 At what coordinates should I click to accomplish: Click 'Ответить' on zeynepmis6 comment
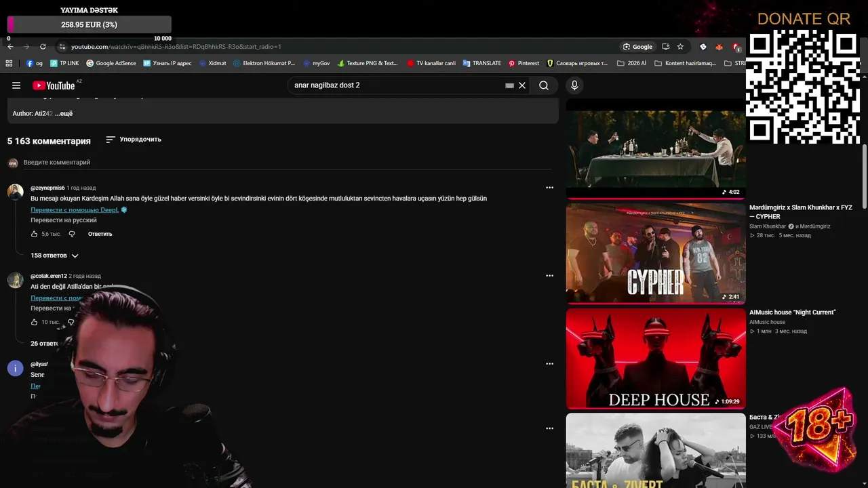100,234
